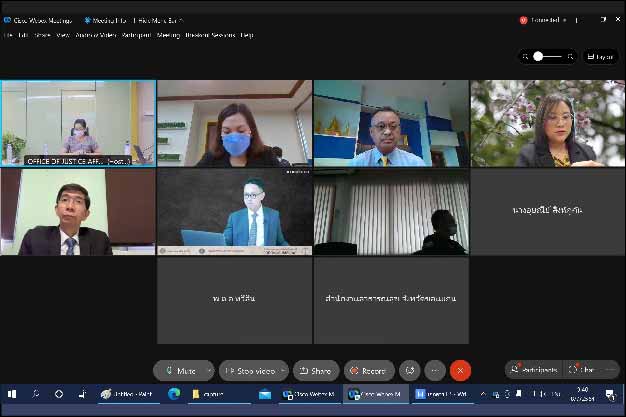
Task: Share screen content
Action: click(314, 370)
